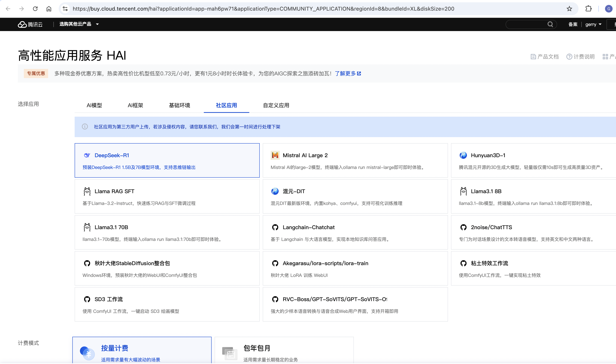Click the Akegarasu lora-train GitHub icon
616x364 pixels.
click(275, 263)
